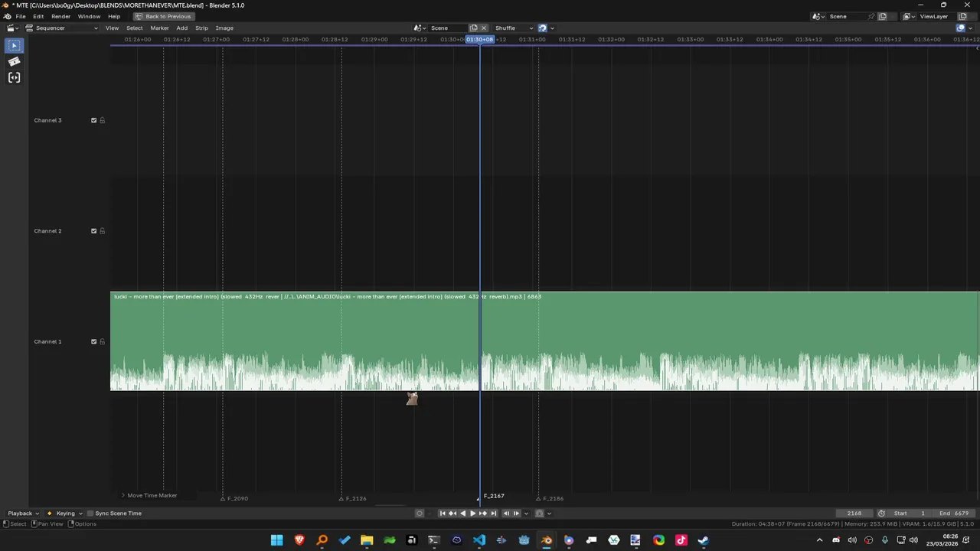Viewport: 980px width, 551px height.
Task: Open File Explorer from the taskbar
Action: [x=367, y=540]
